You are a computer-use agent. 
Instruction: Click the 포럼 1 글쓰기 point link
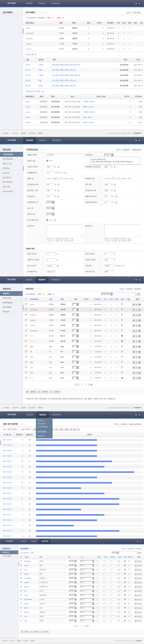point(88,117)
